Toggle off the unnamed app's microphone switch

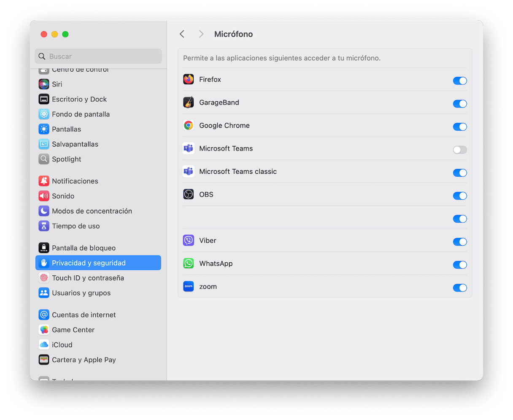pos(459,219)
